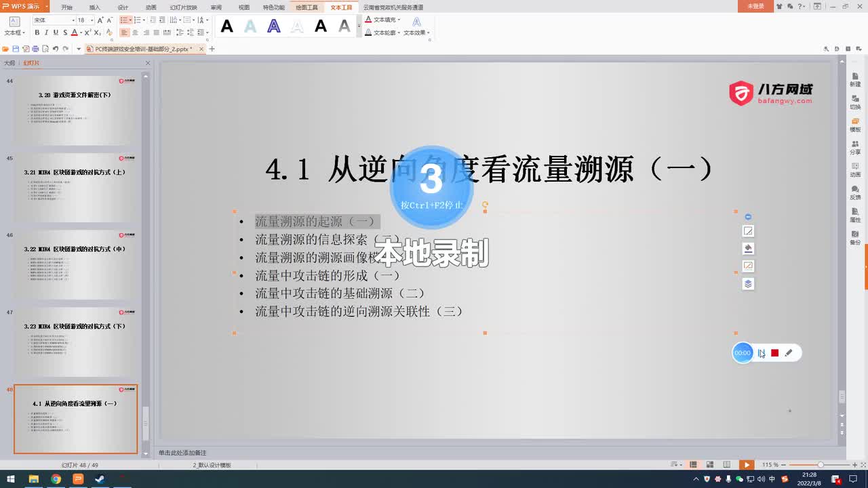
Task: Toggle strikethrough formatting
Action: point(66,33)
